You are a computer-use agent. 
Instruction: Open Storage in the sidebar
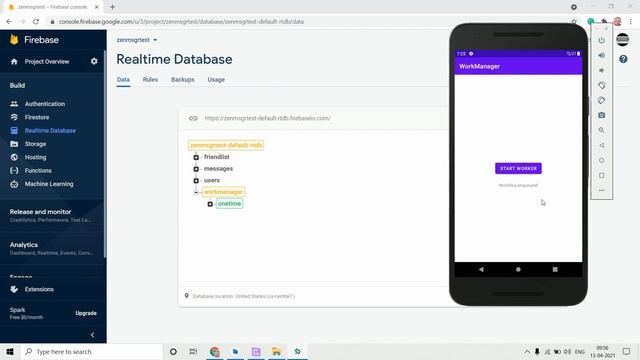(35, 144)
